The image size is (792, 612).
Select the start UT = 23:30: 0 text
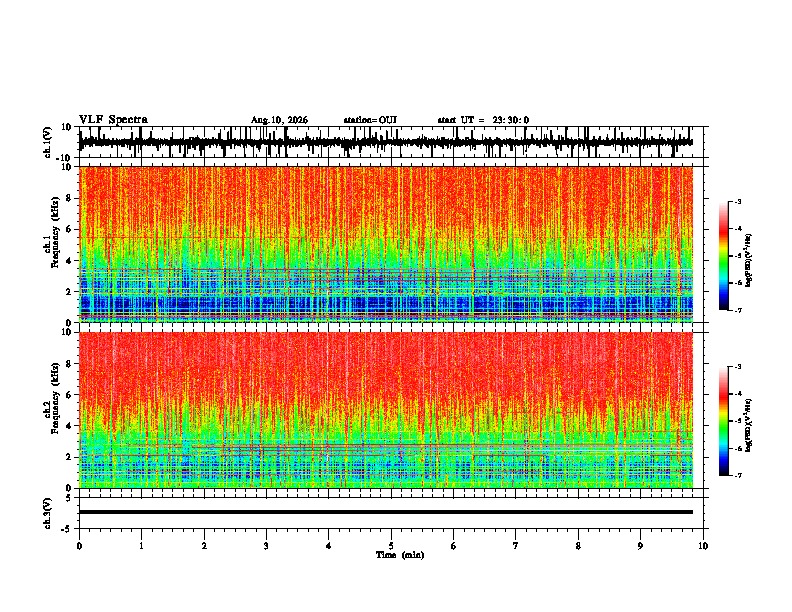tap(483, 120)
